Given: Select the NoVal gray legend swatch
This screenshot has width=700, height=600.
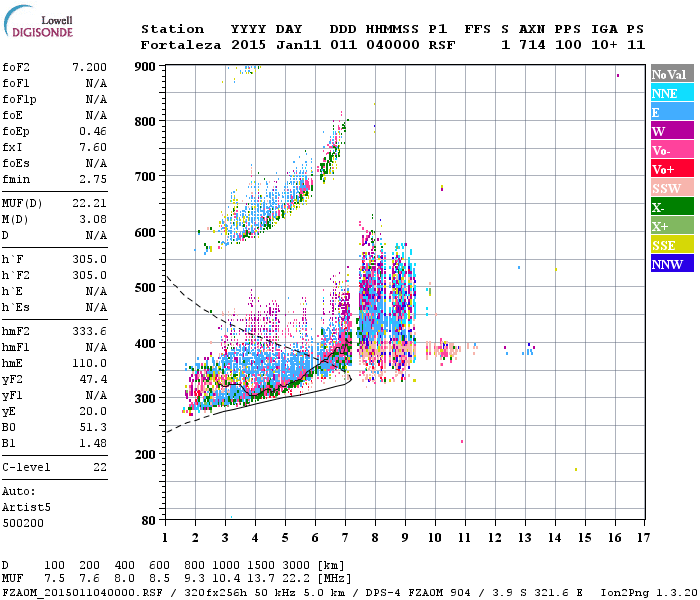Looking at the screenshot, I should [672, 74].
